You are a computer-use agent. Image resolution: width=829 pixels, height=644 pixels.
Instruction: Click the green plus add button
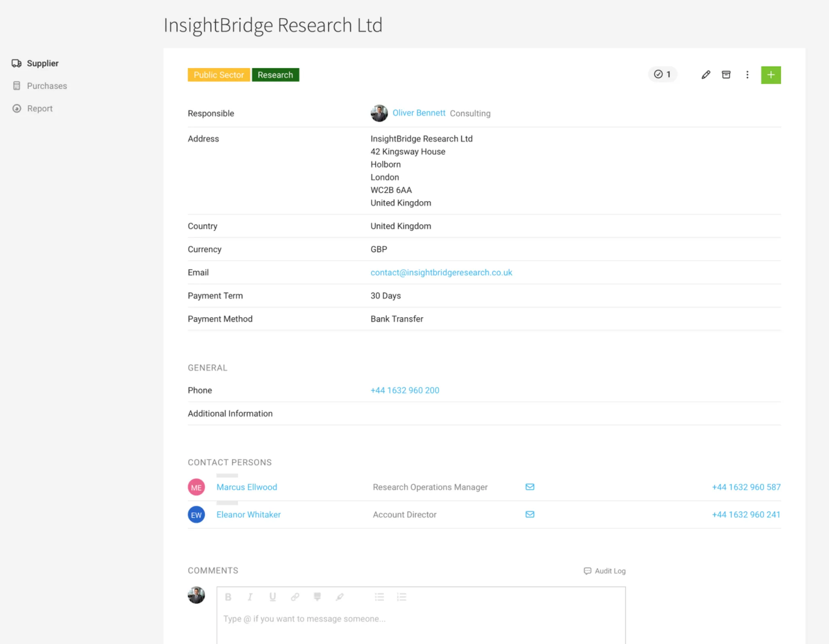pyautogui.click(x=771, y=75)
